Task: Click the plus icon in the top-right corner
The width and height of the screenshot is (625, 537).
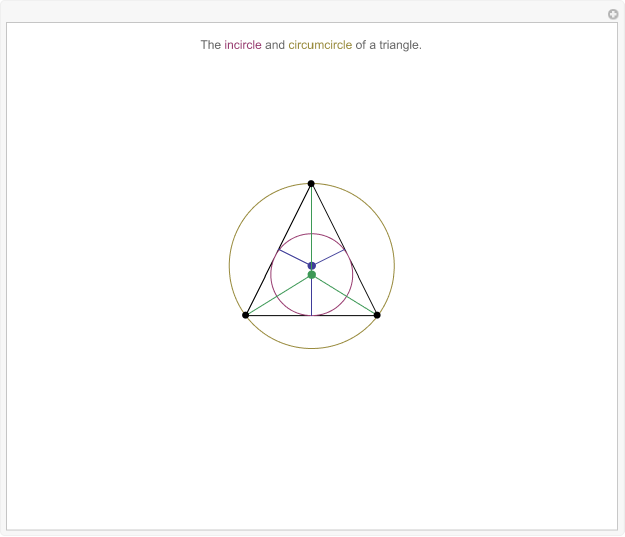Action: [613, 14]
